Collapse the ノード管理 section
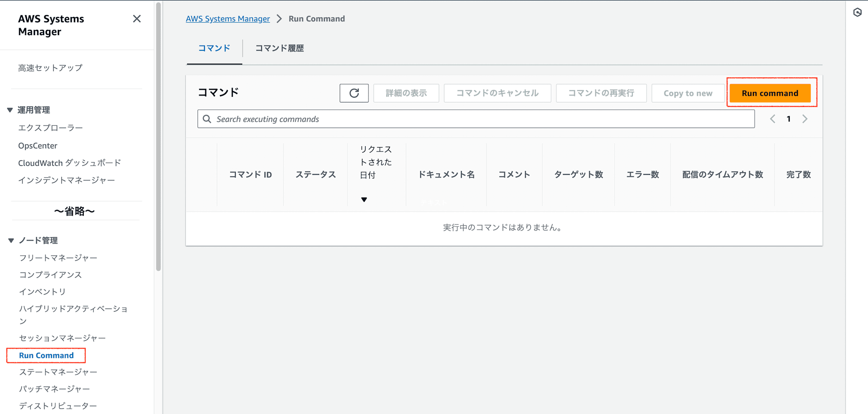The height and width of the screenshot is (414, 868). (11, 240)
